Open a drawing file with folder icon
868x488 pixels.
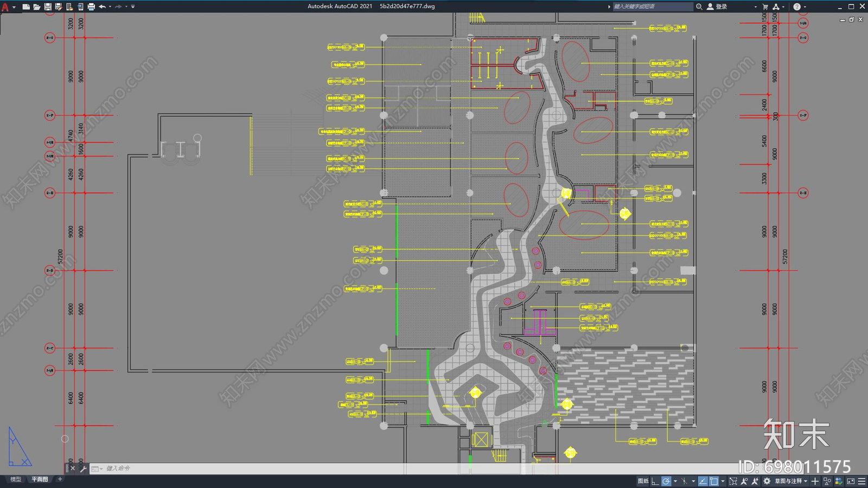(37, 7)
